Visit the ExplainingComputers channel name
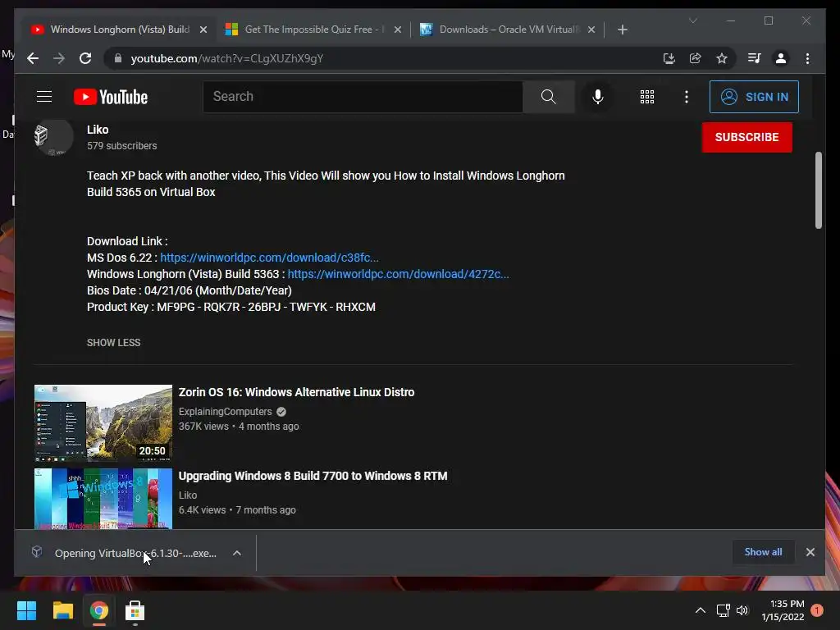The height and width of the screenshot is (630, 840). click(x=225, y=412)
